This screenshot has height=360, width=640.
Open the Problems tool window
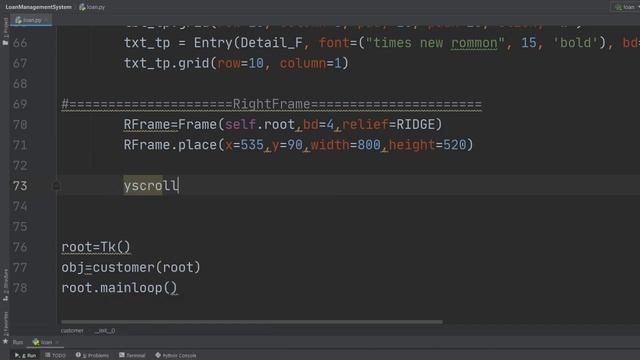(x=92, y=356)
